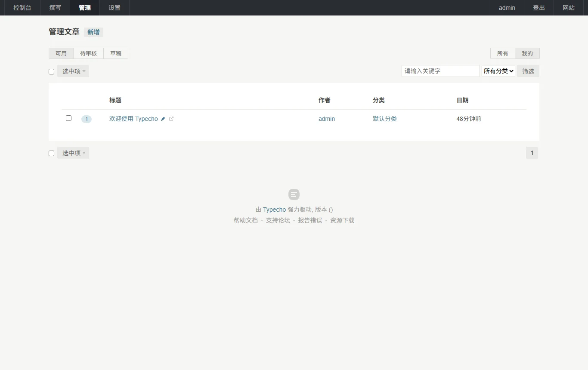
Task: Click the admin author link in the table
Action: point(327,119)
